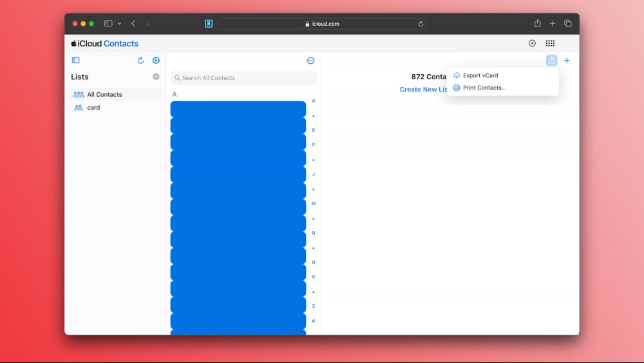644x363 pixels.
Task: Jump to letter F in the index
Action: pos(314,144)
